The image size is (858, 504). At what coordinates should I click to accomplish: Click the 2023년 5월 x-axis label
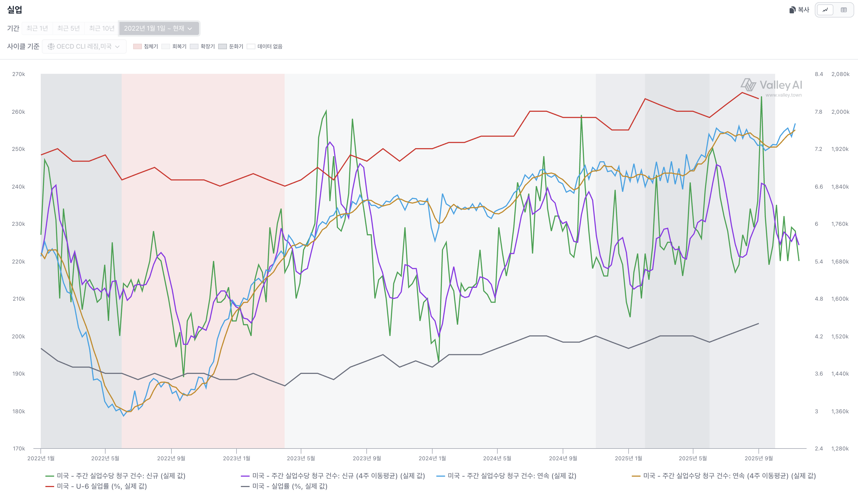click(301, 458)
